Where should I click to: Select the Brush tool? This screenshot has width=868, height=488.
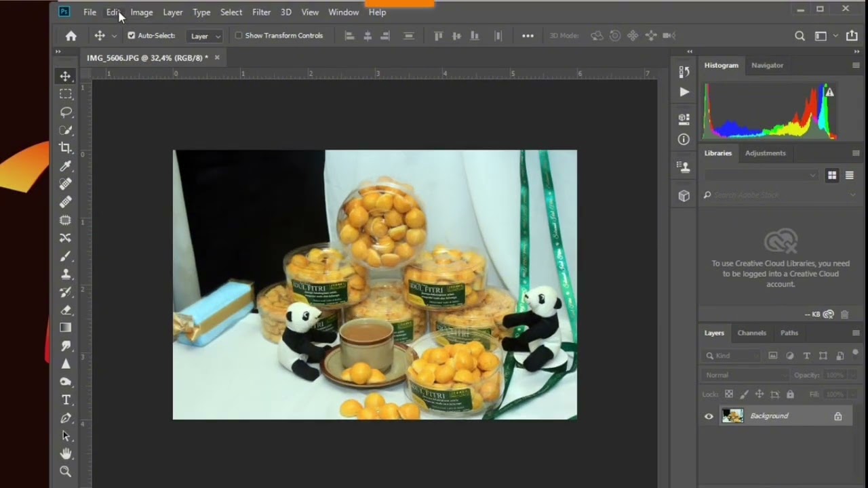point(66,256)
